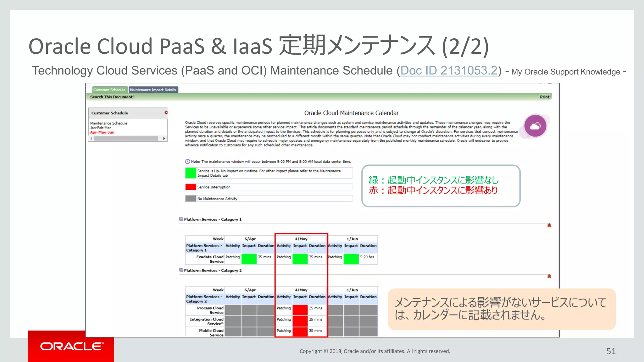Click Search This Document
644x362 pixels.
click(111, 97)
